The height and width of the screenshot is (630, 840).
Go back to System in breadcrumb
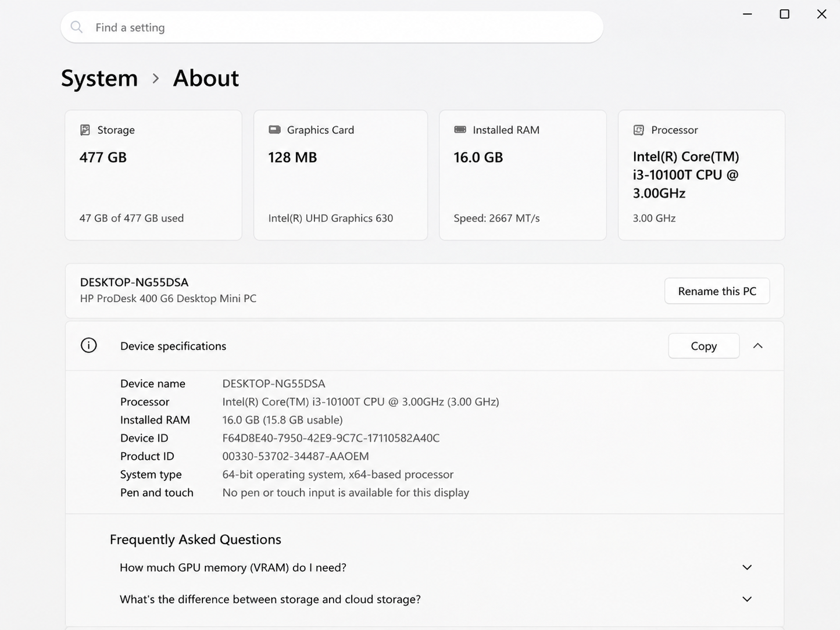coord(99,78)
